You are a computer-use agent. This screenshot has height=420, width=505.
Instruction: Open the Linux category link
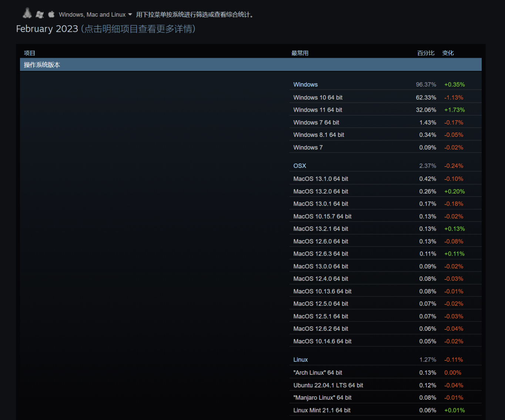[301, 360]
